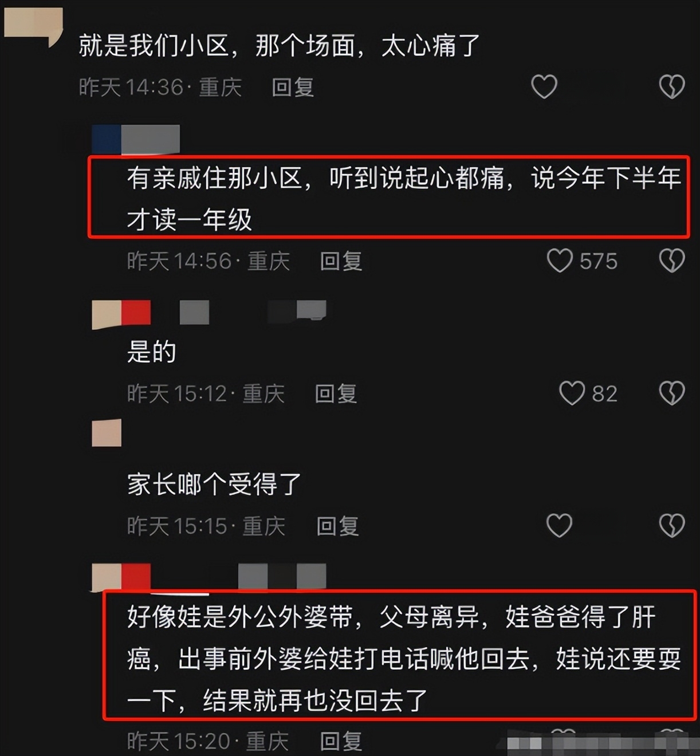The width and height of the screenshot is (700, 756).
Task: Like the '家长啷个受得了' comment
Action: tap(559, 525)
